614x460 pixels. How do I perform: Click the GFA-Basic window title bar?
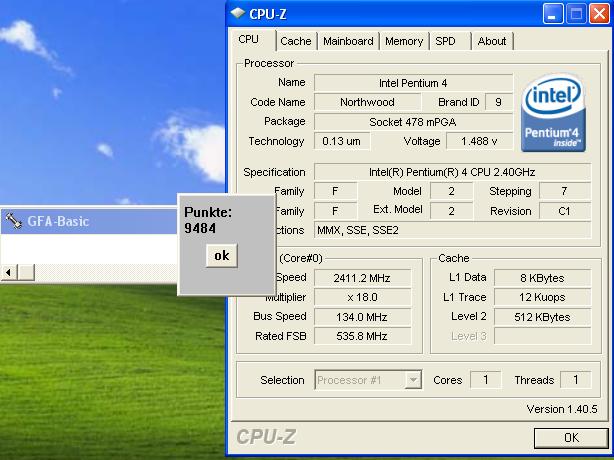89,221
